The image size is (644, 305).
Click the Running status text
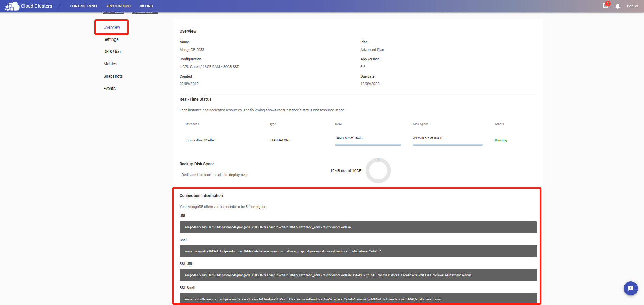tap(501, 140)
